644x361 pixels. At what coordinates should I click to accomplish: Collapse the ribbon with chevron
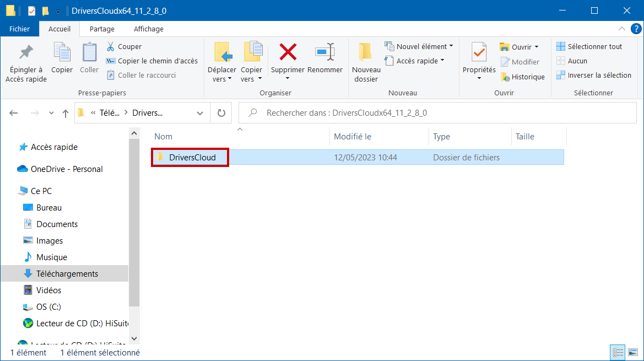622,29
